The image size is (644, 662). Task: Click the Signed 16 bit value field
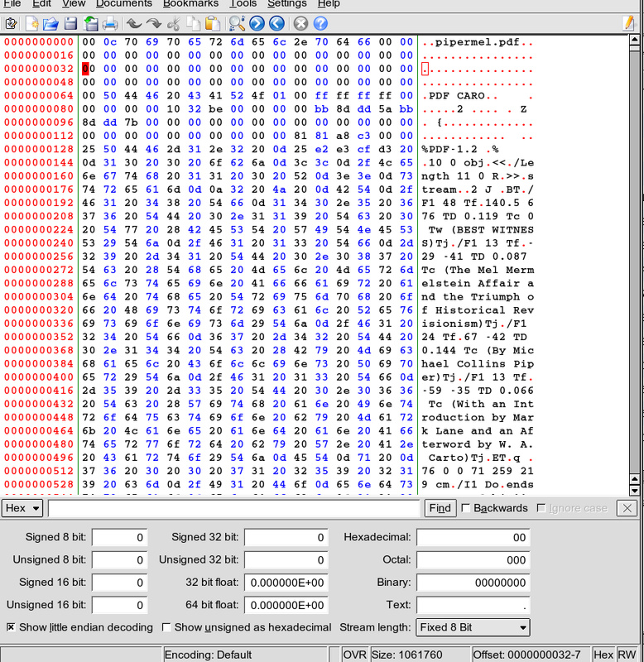pyautogui.click(x=119, y=583)
